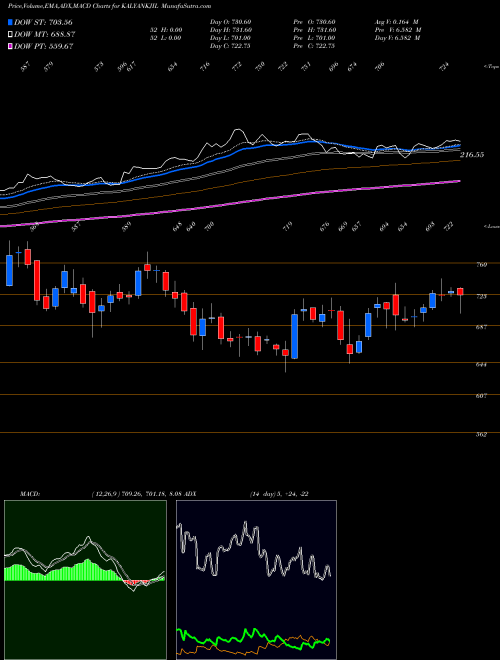Click 'Pre V: 6.382 M' value
Screen dimensions: 500x660
(x=398, y=30)
